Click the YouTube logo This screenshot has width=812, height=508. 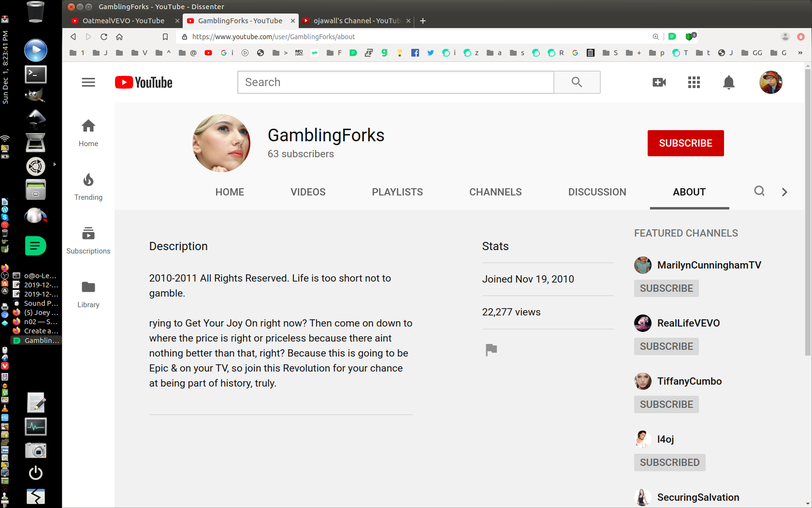point(144,82)
